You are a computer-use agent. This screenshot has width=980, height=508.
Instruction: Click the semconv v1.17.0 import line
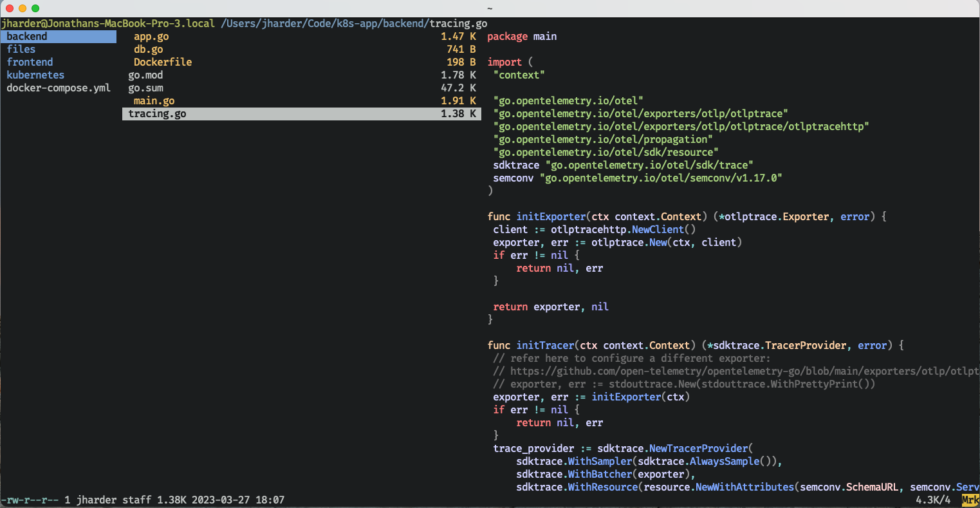click(x=638, y=178)
